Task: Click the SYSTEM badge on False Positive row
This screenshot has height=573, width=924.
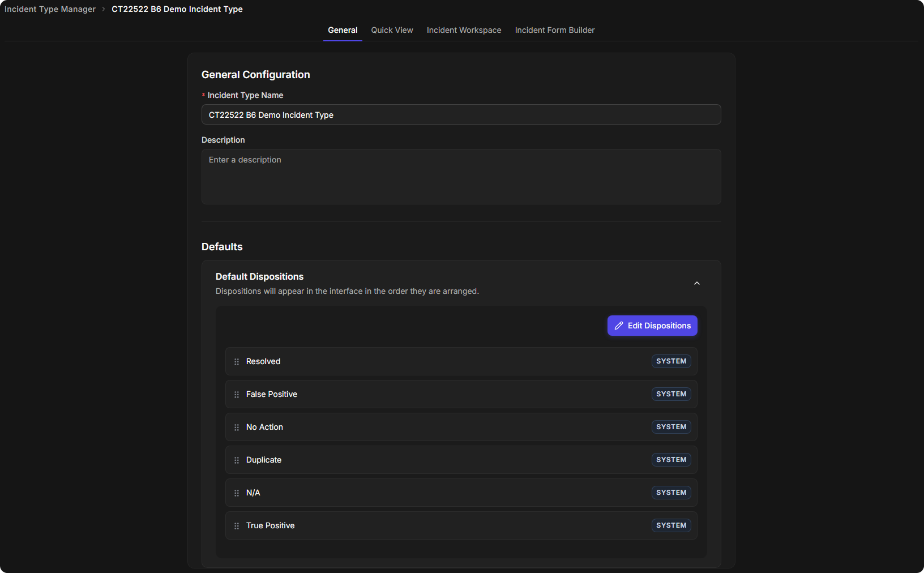Action: point(671,394)
